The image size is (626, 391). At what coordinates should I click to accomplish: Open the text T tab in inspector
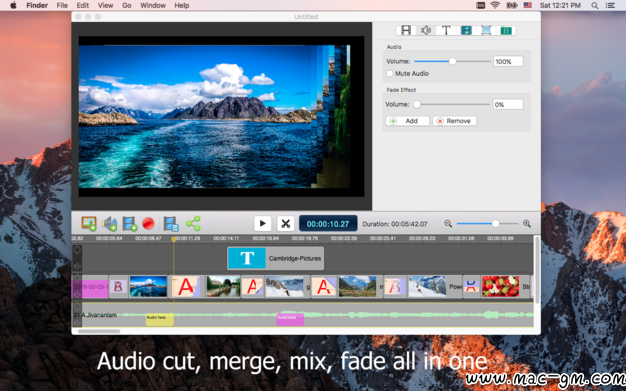[446, 30]
